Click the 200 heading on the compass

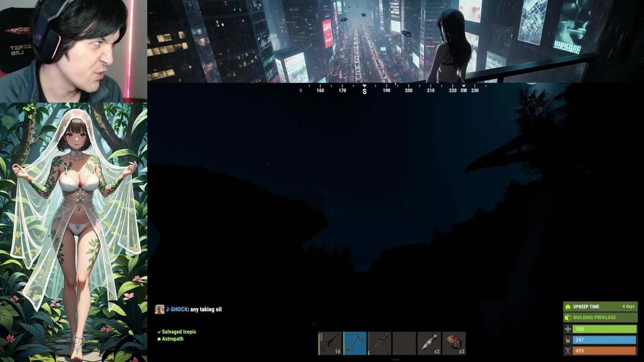coord(409,90)
